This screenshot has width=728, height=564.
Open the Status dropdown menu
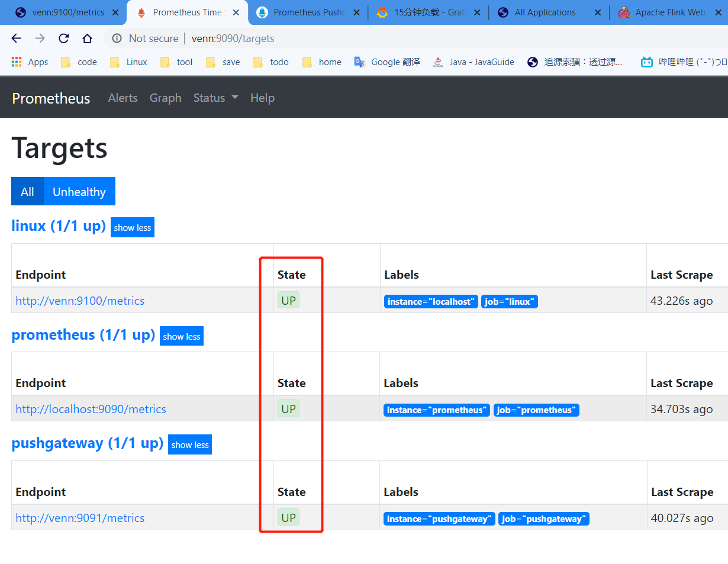pos(215,98)
